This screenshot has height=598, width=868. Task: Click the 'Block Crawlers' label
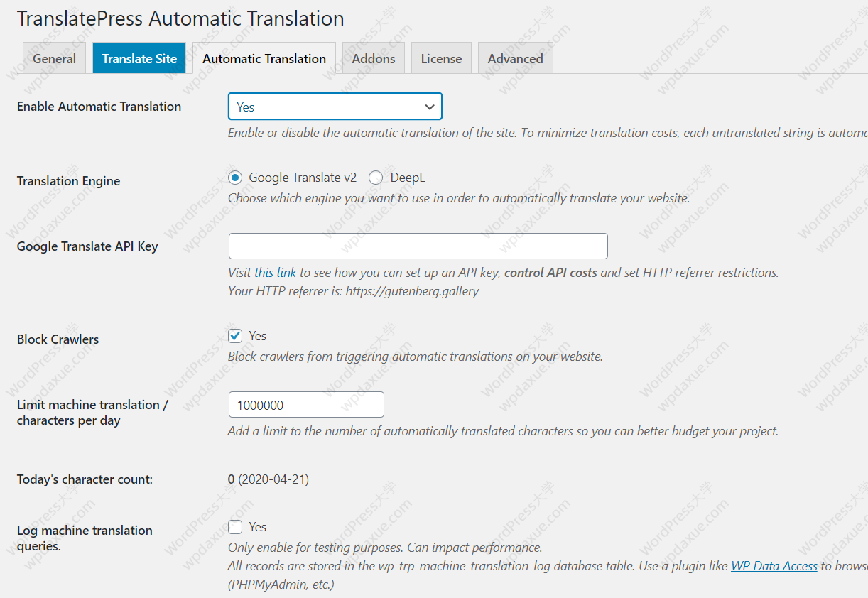(58, 339)
